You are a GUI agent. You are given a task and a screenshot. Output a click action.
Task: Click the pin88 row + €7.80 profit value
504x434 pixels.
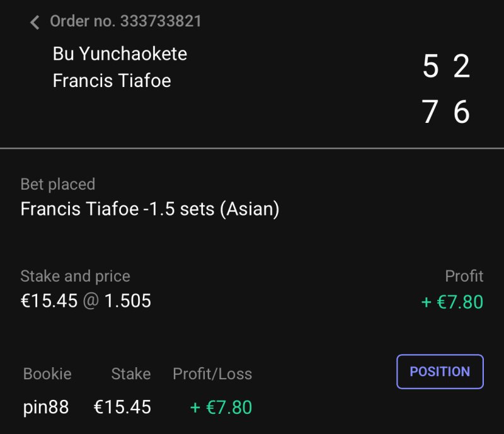coord(221,408)
